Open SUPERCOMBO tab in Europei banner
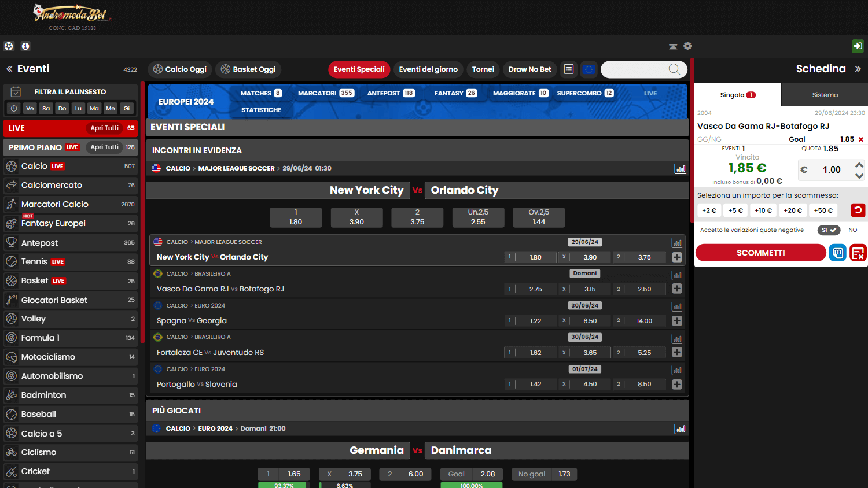The image size is (868, 488). [x=585, y=93]
